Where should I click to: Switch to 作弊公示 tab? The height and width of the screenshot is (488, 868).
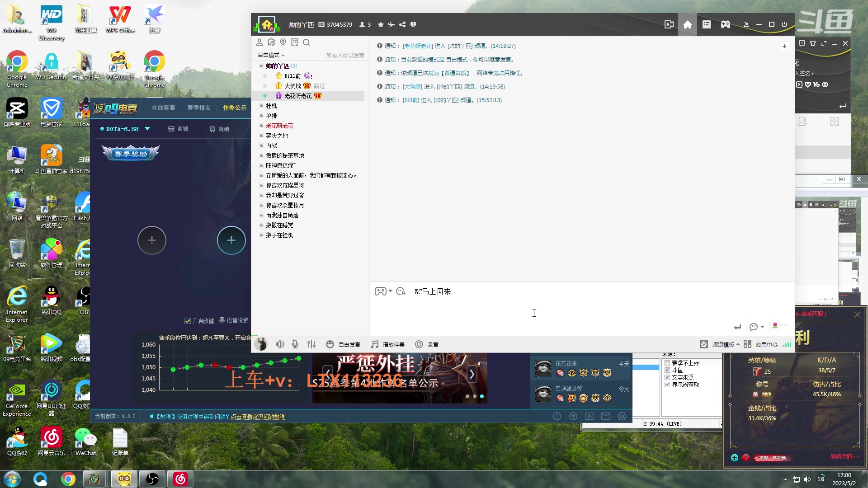[x=235, y=108]
